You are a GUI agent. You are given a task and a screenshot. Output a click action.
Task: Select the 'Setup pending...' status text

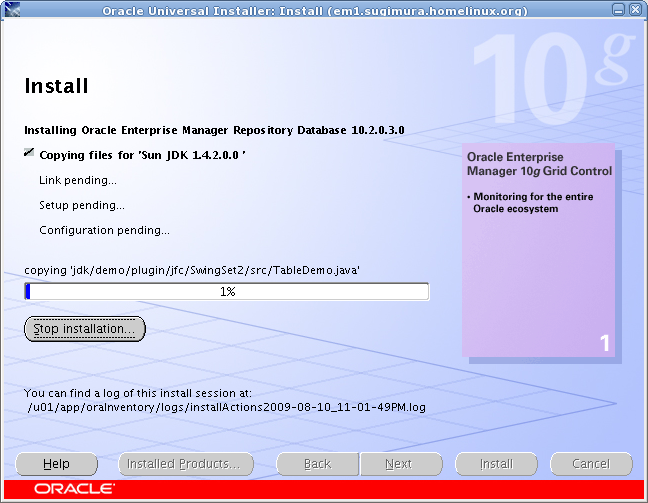82,205
